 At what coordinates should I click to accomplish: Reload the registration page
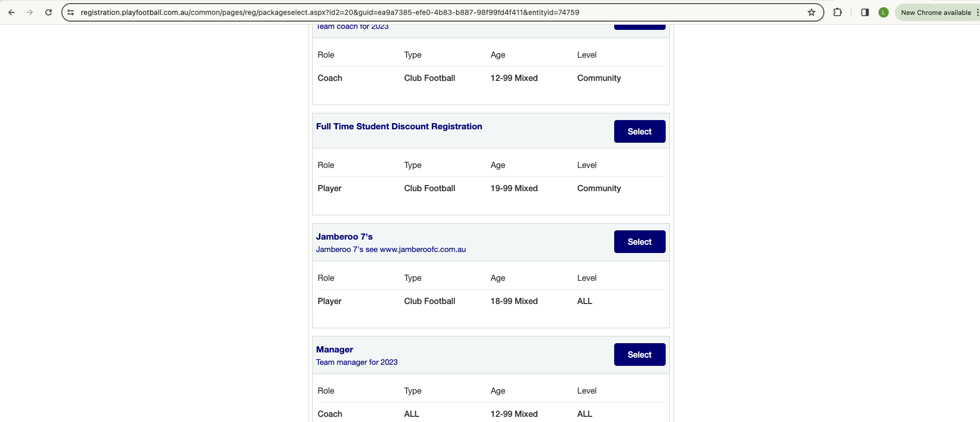[x=48, y=12]
